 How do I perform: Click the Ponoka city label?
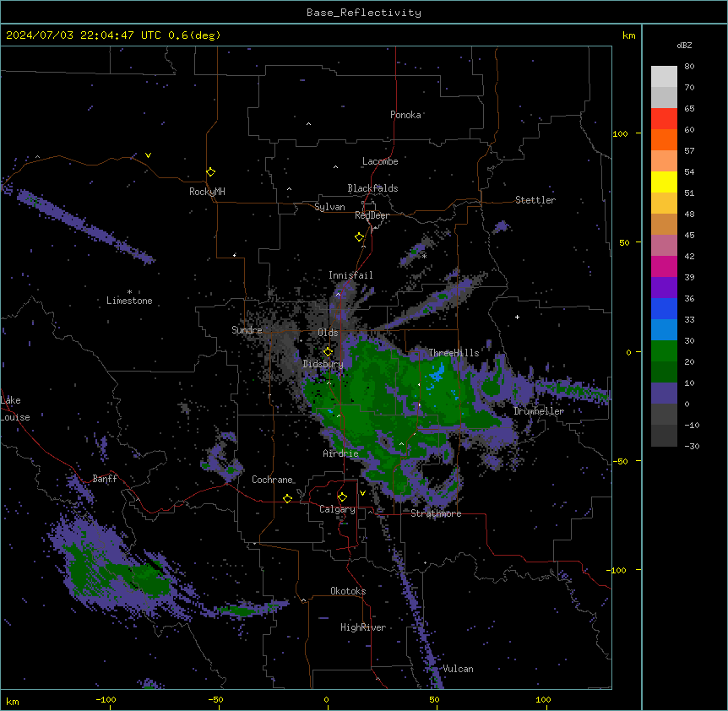(405, 115)
